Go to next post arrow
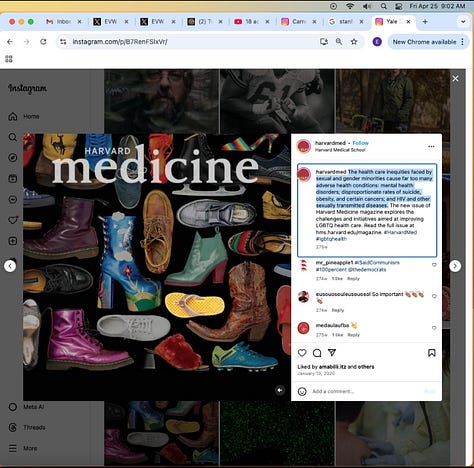 455,266
